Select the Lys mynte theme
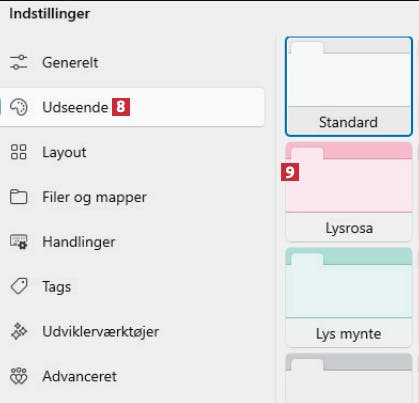 (349, 297)
